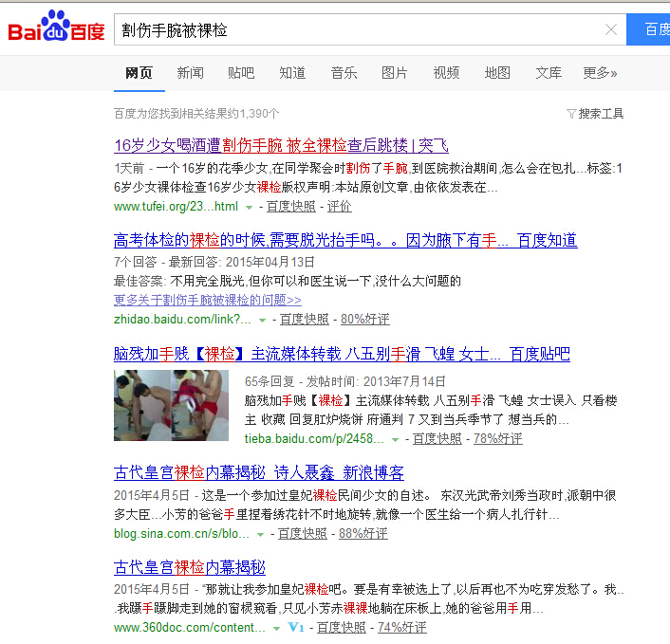Visit the www.tufei.org URL link
Screen dimensions: 670x644
pos(177,207)
